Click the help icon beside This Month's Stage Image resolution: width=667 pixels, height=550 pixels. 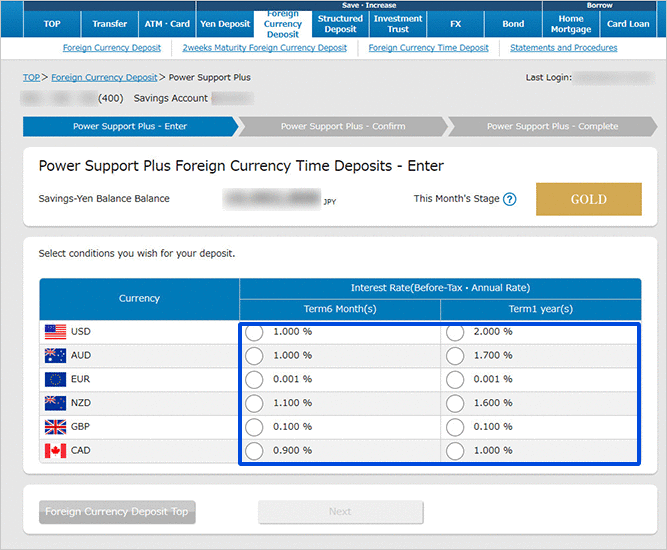click(x=510, y=199)
